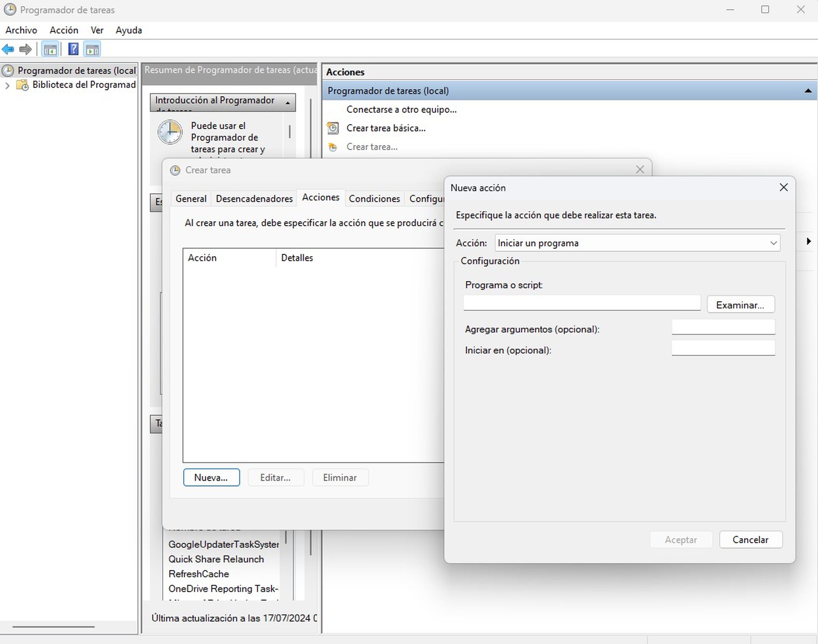Click the clock icon next to Programador de tareas (local)
This screenshot has width=818, height=644.
click(x=7, y=71)
